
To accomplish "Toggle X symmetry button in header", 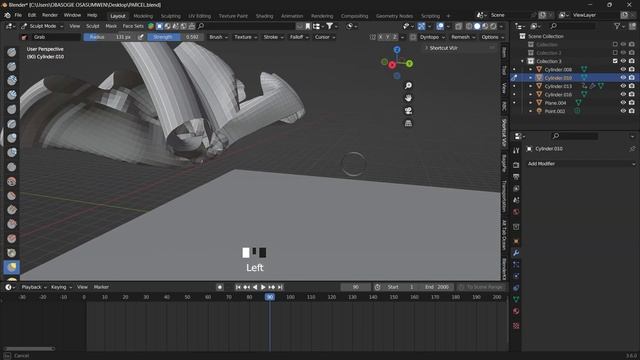I will coord(380,37).
